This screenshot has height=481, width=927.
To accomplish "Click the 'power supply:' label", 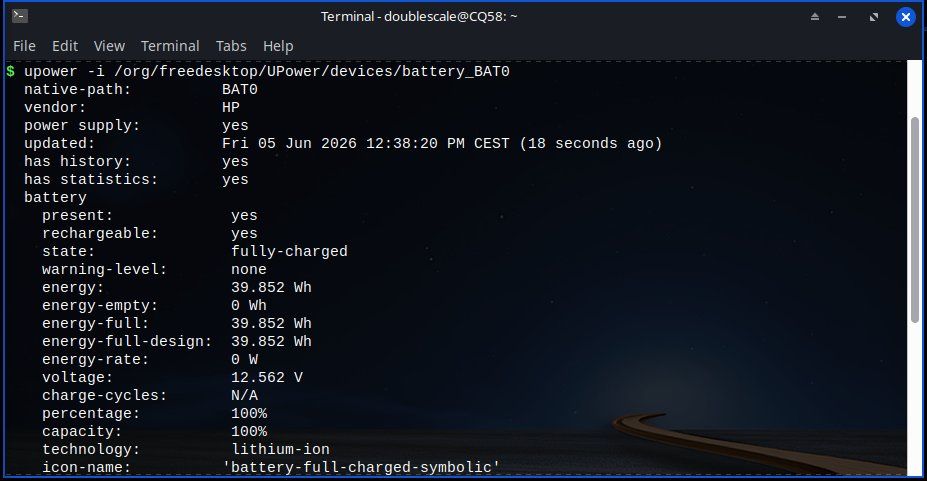I will (x=82, y=126).
